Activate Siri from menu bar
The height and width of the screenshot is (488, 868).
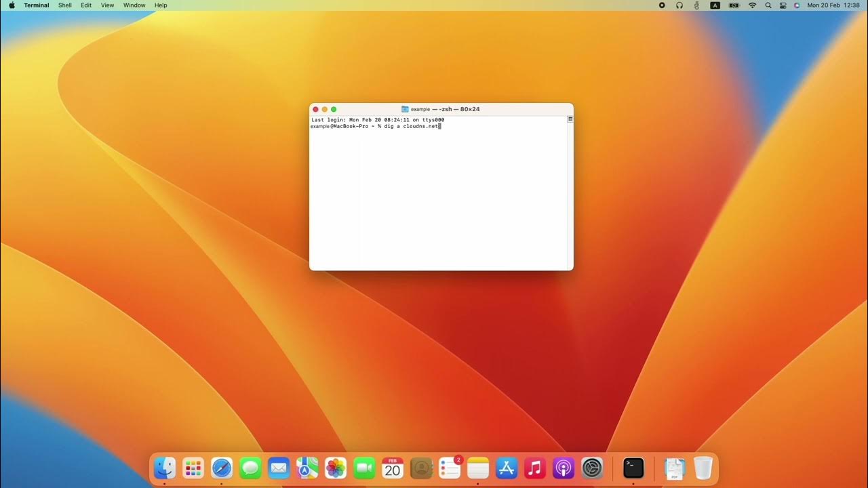797,5
